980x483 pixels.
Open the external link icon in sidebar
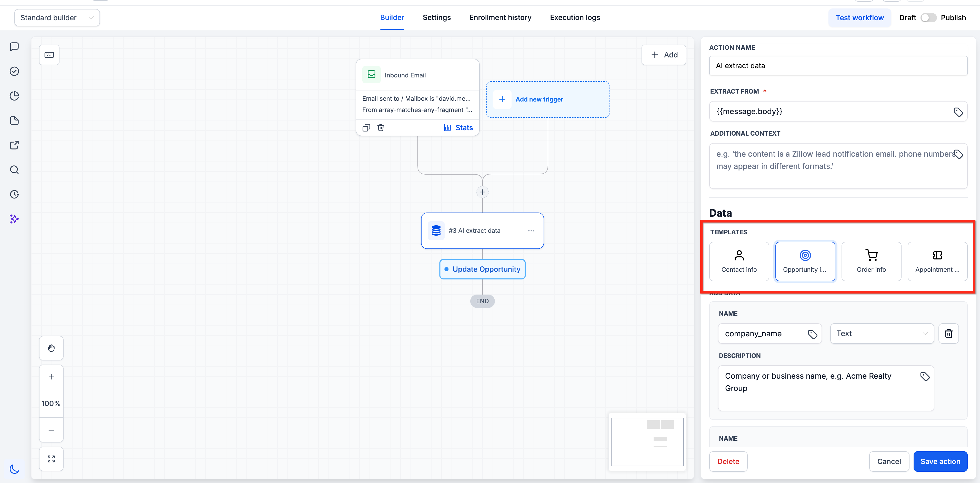pos(14,145)
